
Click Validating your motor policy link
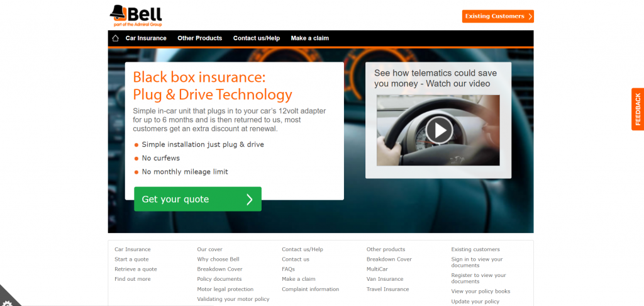pos(233,299)
